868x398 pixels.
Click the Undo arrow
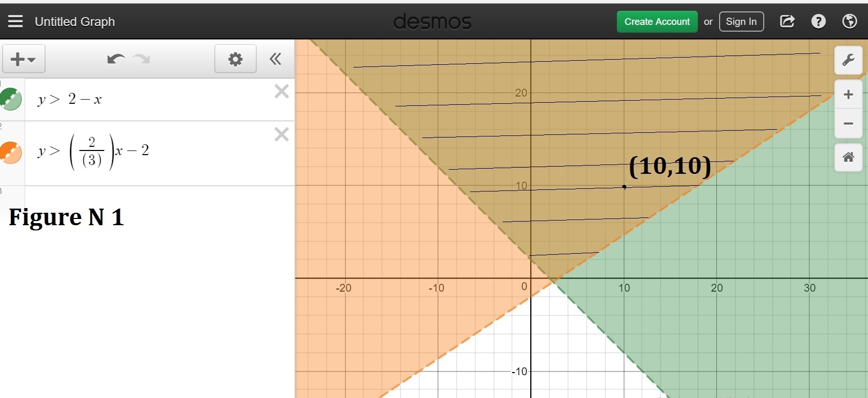116,59
